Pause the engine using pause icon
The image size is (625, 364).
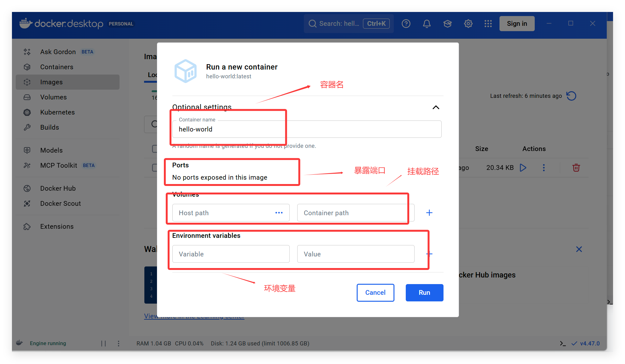click(x=103, y=344)
